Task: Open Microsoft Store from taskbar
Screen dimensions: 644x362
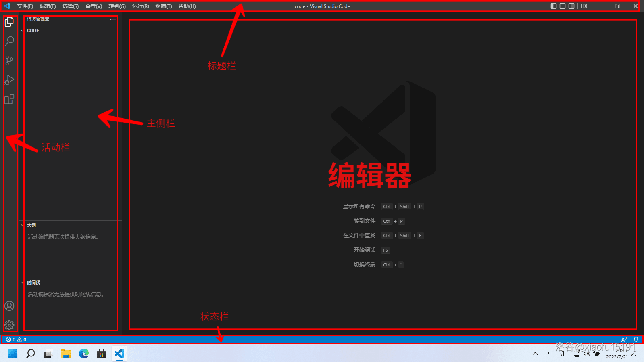Action: click(102, 354)
